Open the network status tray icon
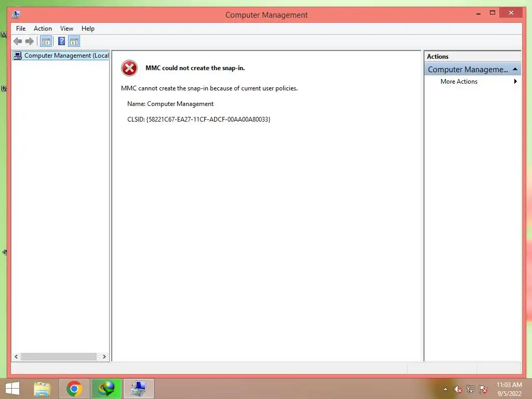532x399 pixels. coord(470,389)
